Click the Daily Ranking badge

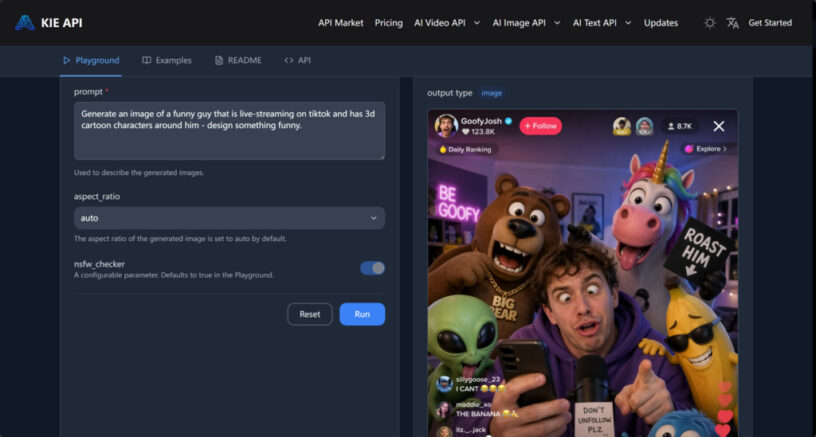pyautogui.click(x=466, y=149)
